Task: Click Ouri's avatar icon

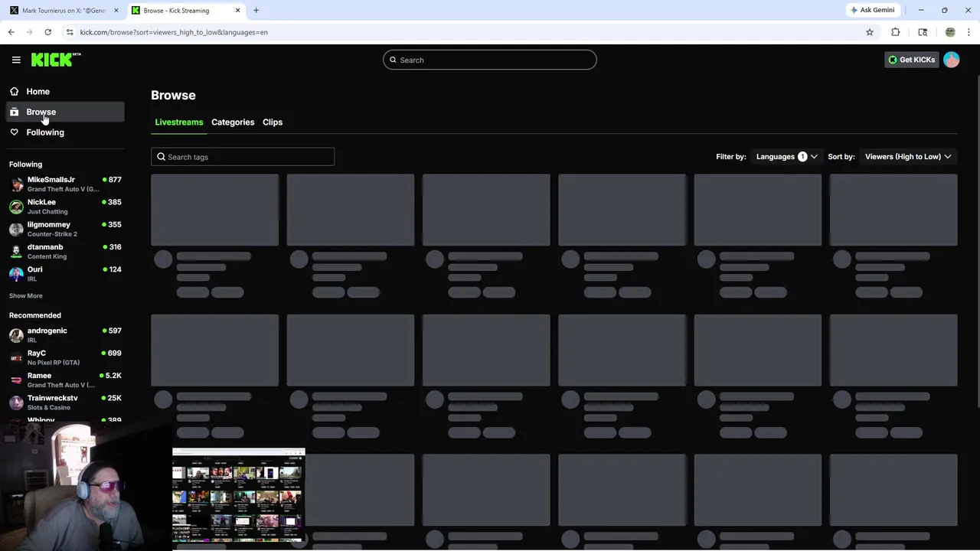Action: pos(16,274)
